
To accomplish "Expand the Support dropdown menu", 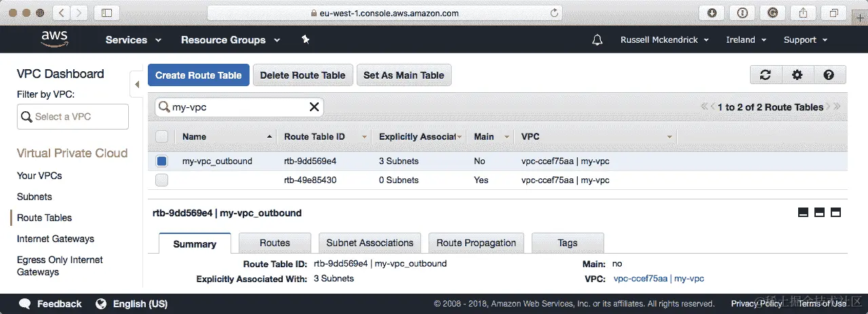I will click(x=806, y=40).
